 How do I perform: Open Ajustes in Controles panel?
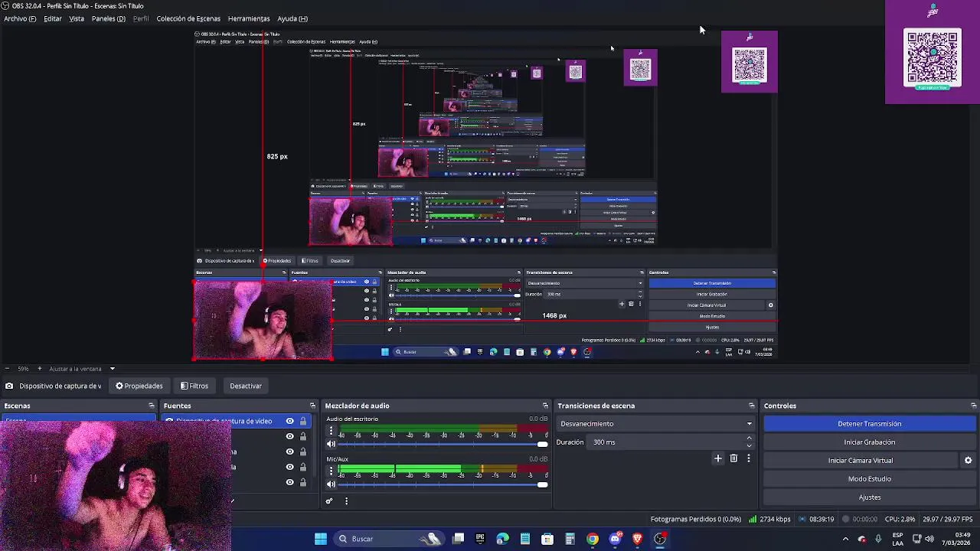pyautogui.click(x=869, y=497)
